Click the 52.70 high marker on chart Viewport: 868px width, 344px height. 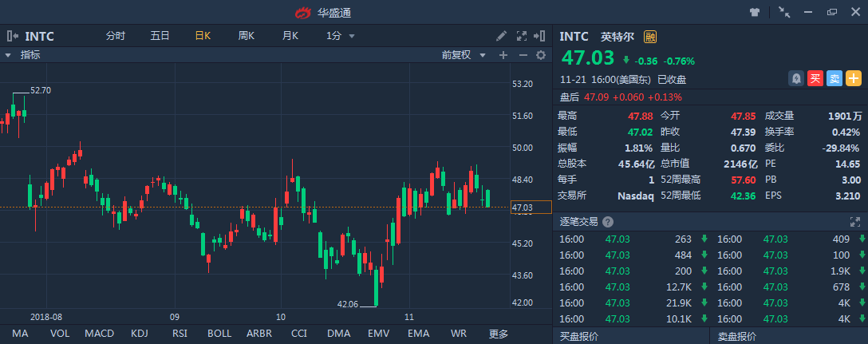click(41, 90)
